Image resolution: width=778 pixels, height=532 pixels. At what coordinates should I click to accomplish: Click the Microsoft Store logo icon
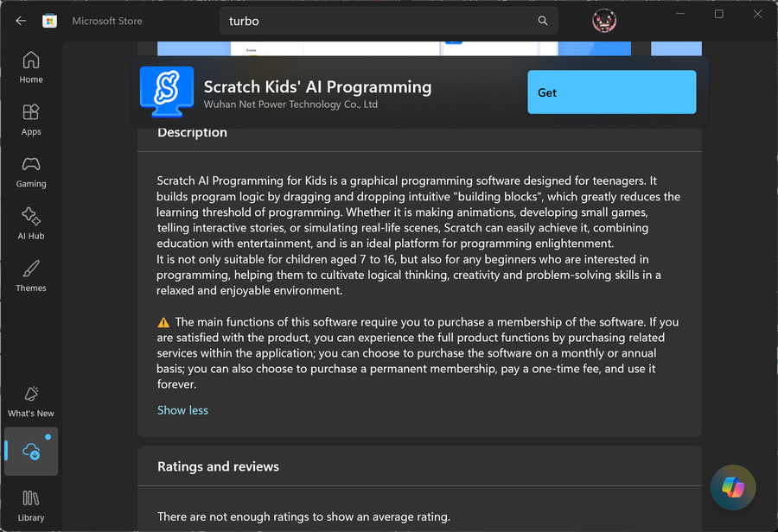pos(49,21)
